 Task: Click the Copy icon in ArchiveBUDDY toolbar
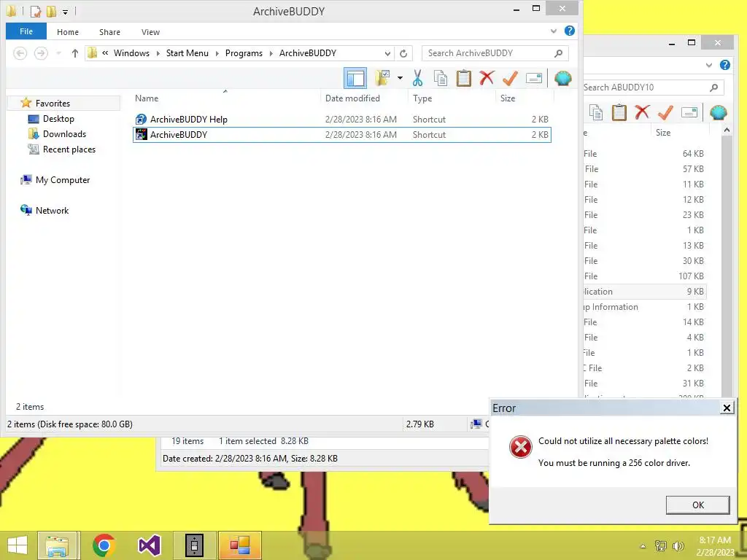[441, 78]
